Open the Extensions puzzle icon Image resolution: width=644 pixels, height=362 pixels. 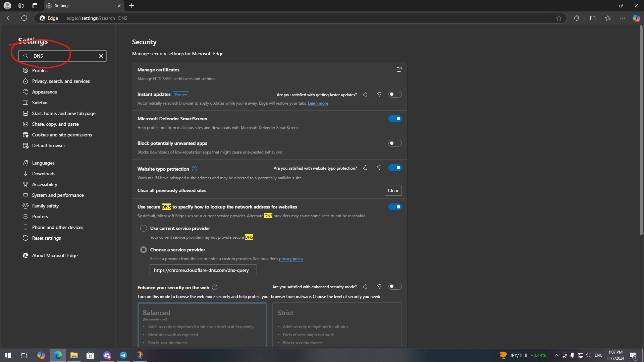pos(577,18)
